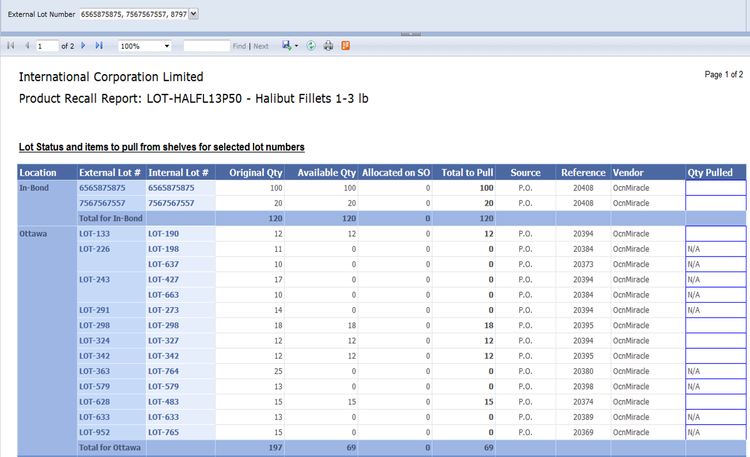750x457 pixels.
Task: Click the Reference column header
Action: point(583,173)
